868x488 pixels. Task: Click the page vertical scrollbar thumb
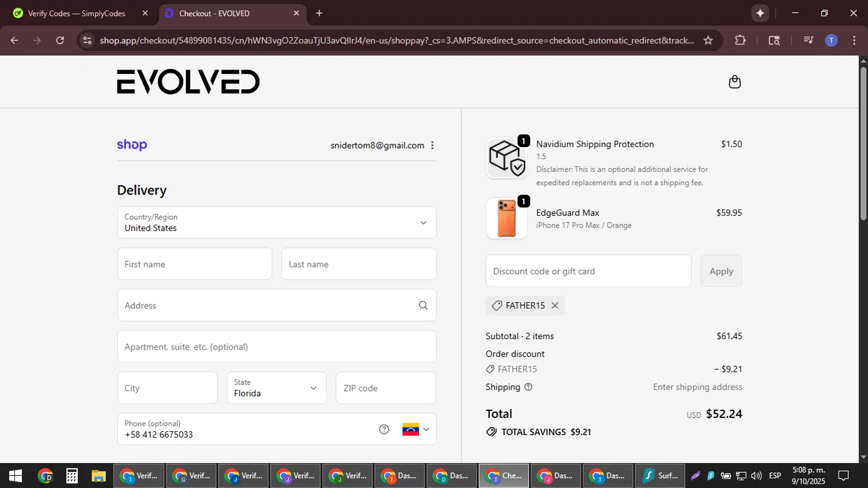[x=863, y=144]
